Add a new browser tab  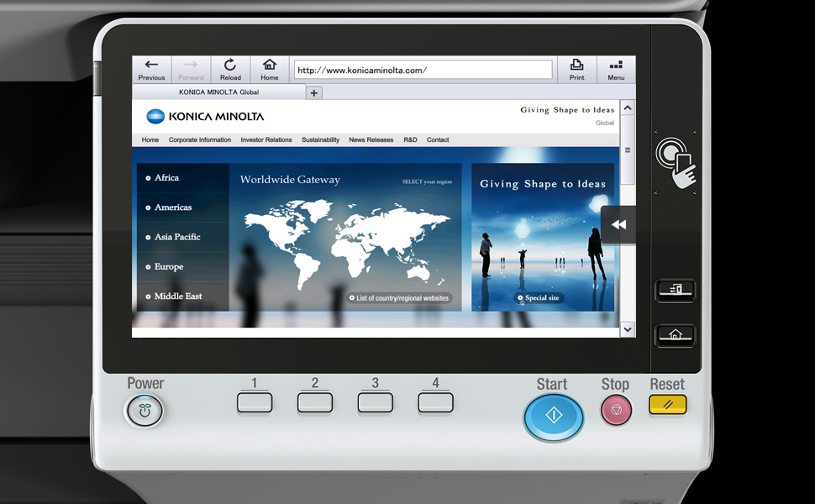click(x=314, y=93)
